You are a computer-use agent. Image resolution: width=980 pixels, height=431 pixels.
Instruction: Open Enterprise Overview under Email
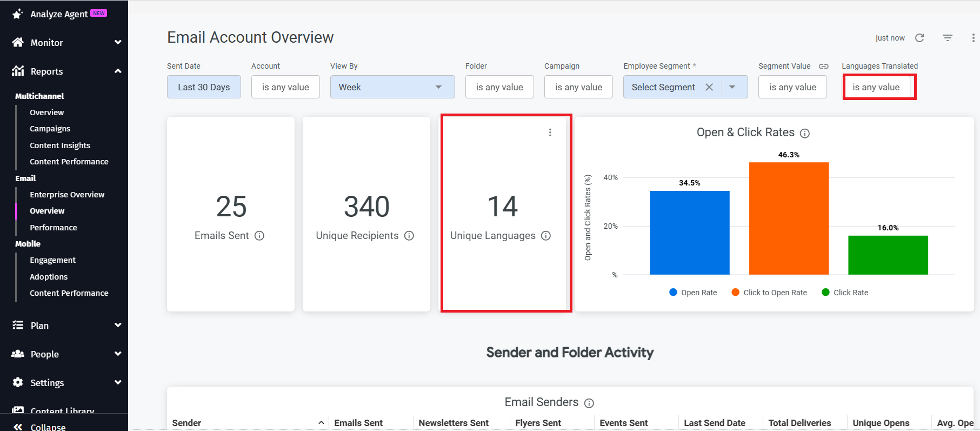click(x=67, y=195)
